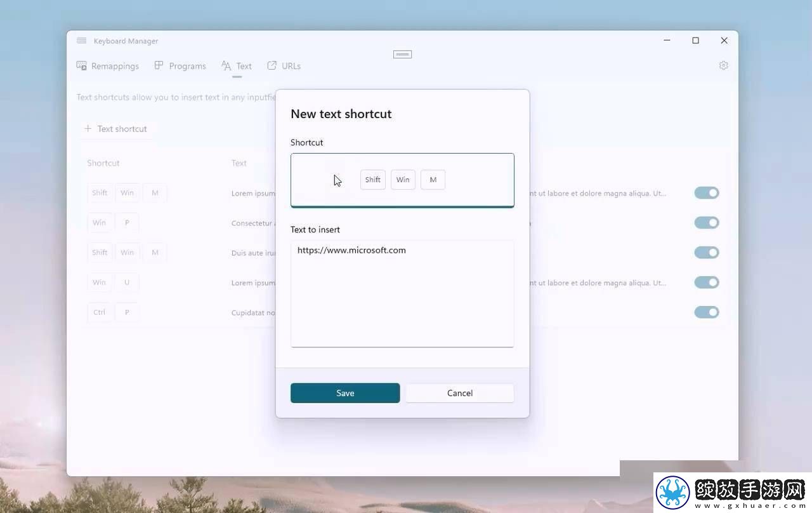Click the https://www.microsoft.com text
This screenshot has width=812, height=513.
351,250
